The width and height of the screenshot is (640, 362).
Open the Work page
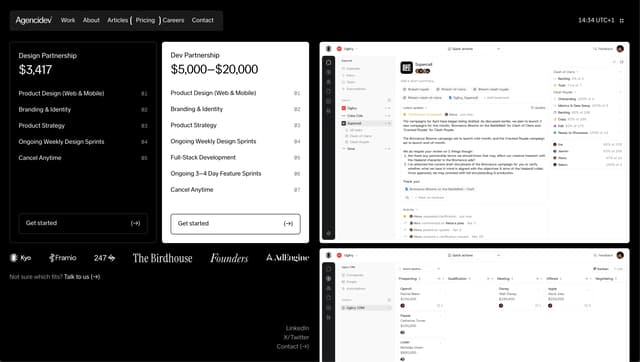(x=68, y=20)
